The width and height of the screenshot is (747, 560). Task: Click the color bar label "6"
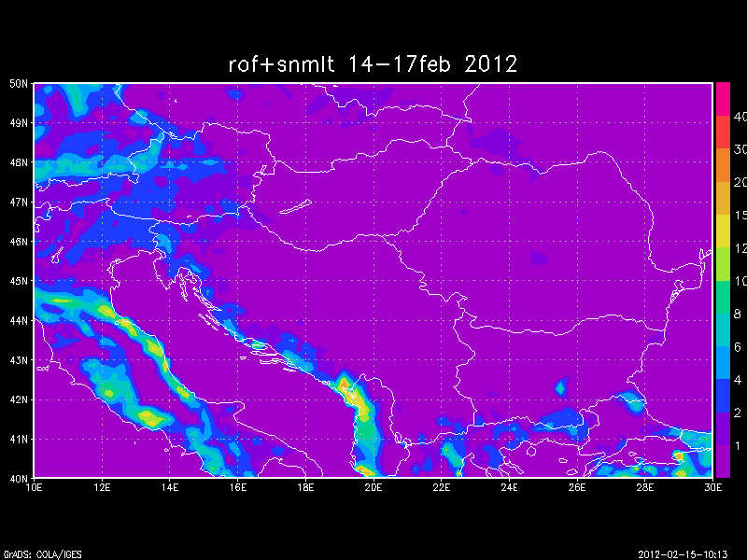click(738, 347)
